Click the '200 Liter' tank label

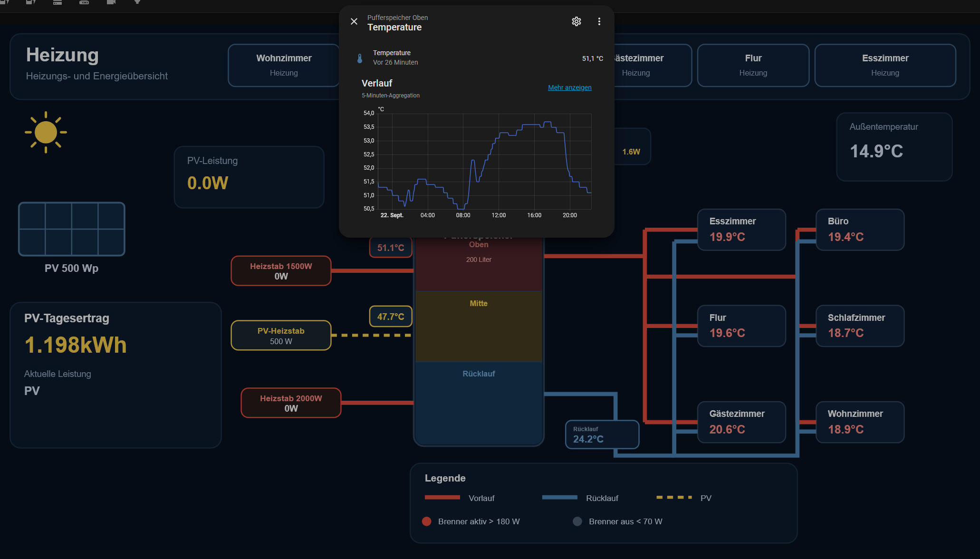click(479, 260)
